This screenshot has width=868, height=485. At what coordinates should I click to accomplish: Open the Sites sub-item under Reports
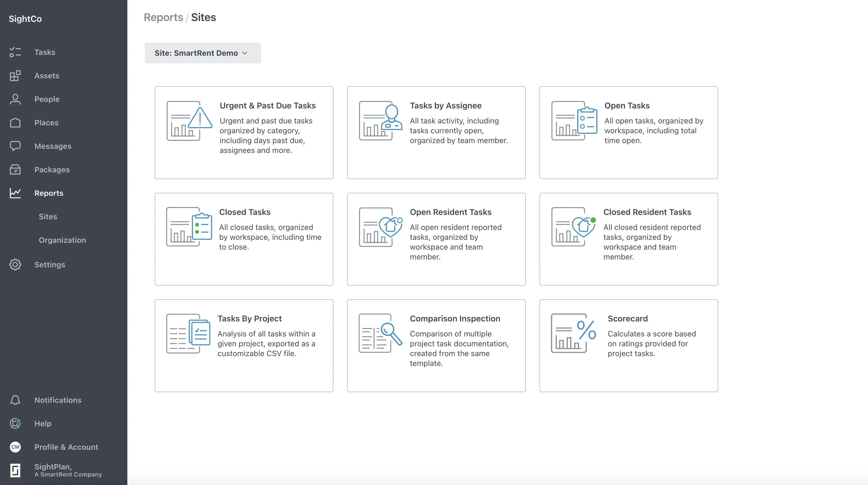[x=48, y=217]
